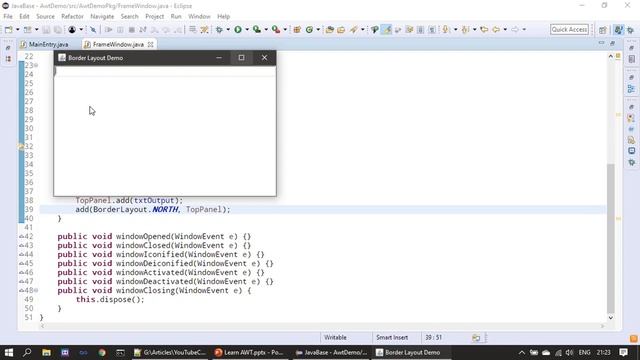The height and width of the screenshot is (360, 640).
Task: Open the Navigate menu
Action: pos(102,16)
